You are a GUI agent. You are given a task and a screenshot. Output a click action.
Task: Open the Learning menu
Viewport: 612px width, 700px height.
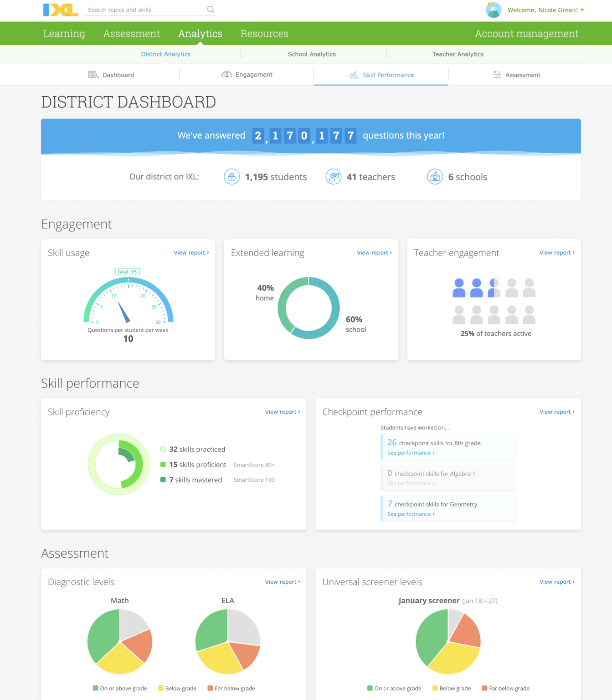pyautogui.click(x=64, y=34)
